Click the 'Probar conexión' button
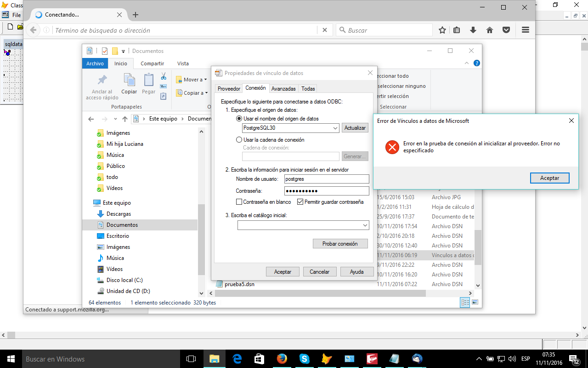The image size is (588, 368). (x=340, y=244)
